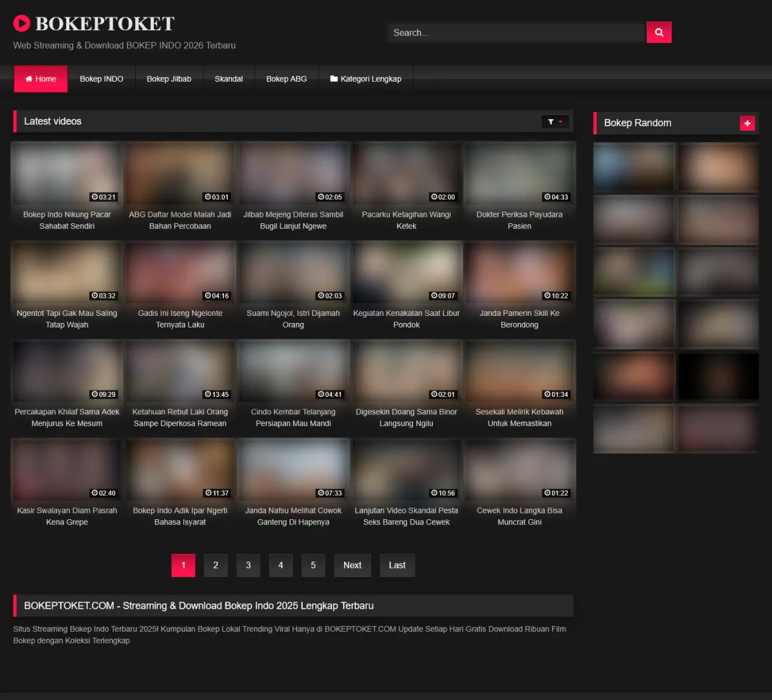Image resolution: width=772 pixels, height=700 pixels.
Task: Click the red play logo icon
Action: coord(21,24)
